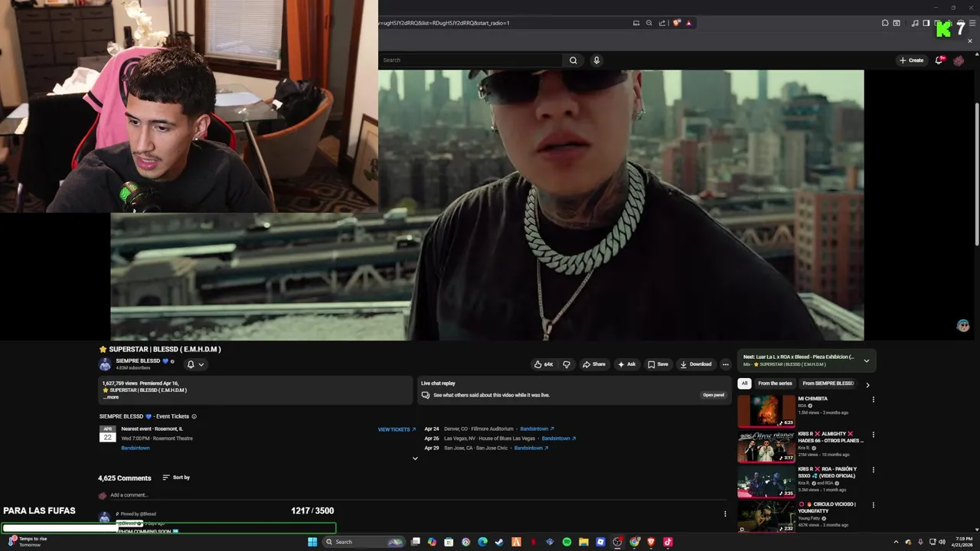Screen dimensions: 980x551
Task: Like the video with thumbs-up 64K
Action: coord(544,364)
